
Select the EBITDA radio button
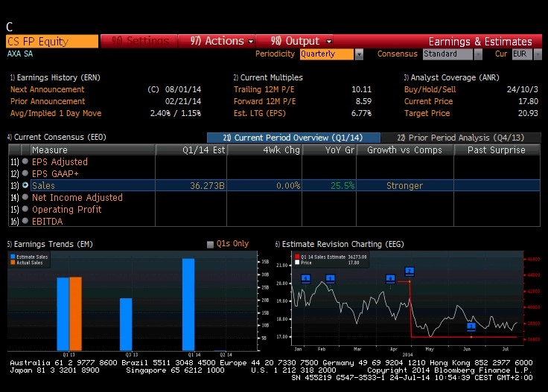[x=25, y=221]
